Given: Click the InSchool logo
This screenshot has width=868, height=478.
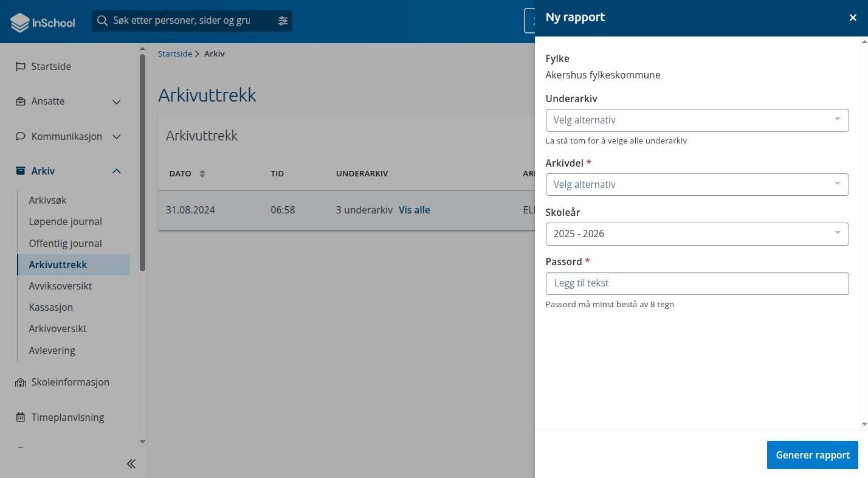Looking at the screenshot, I should tap(43, 23).
